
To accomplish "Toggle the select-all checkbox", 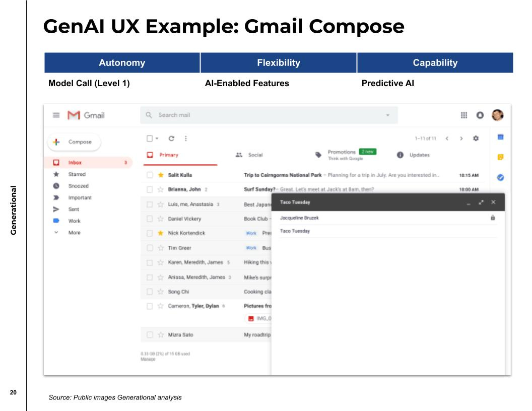I will [x=149, y=139].
